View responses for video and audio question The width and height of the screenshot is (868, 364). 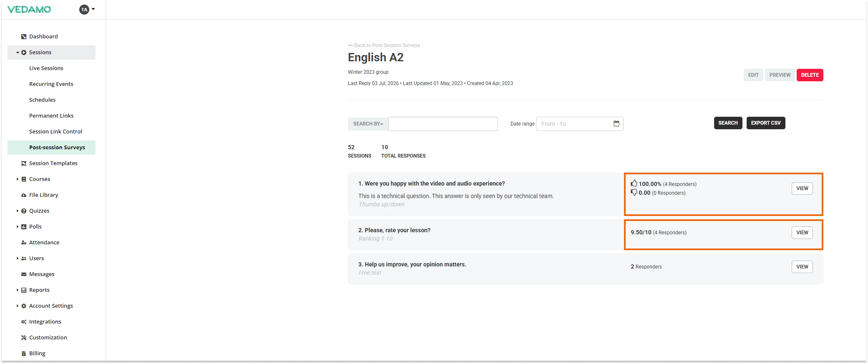coord(802,188)
